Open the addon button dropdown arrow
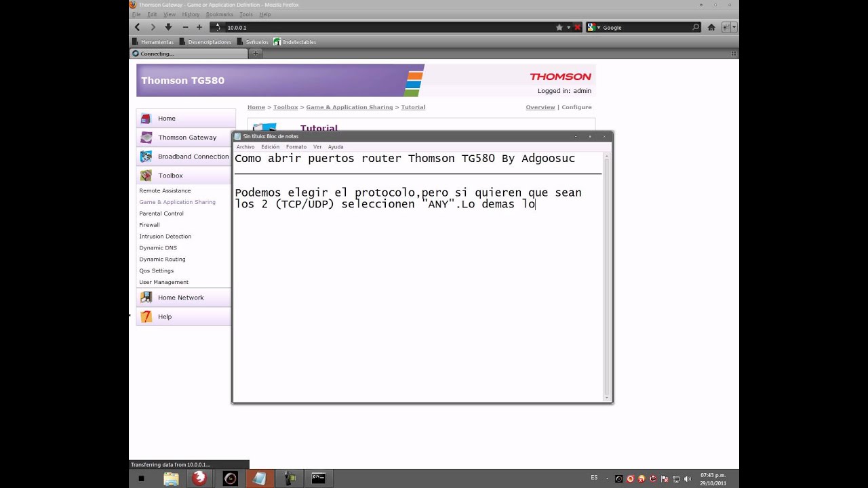This screenshot has width=868, height=488. pyautogui.click(x=734, y=27)
